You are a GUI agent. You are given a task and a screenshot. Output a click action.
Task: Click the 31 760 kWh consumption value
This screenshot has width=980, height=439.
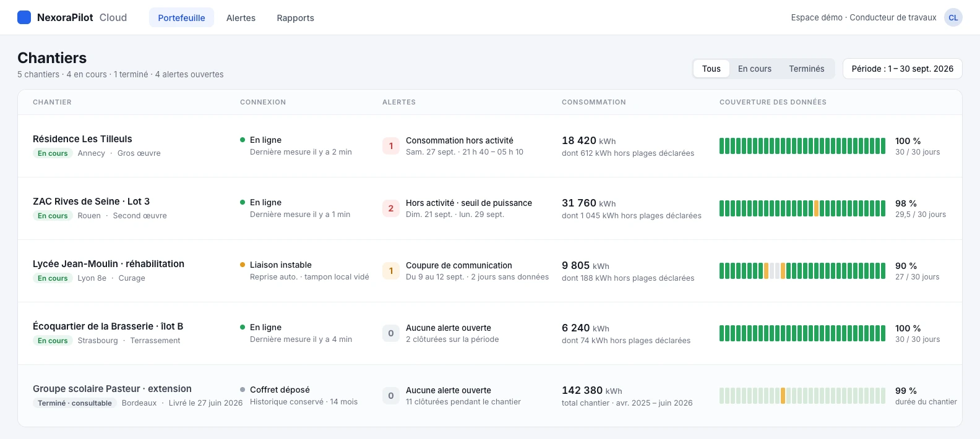coord(588,203)
